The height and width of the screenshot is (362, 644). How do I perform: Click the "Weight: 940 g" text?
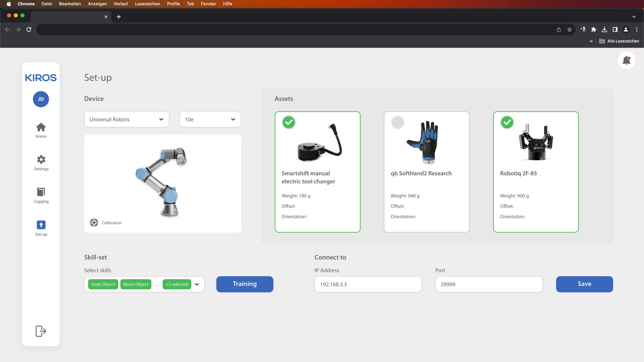(405, 196)
